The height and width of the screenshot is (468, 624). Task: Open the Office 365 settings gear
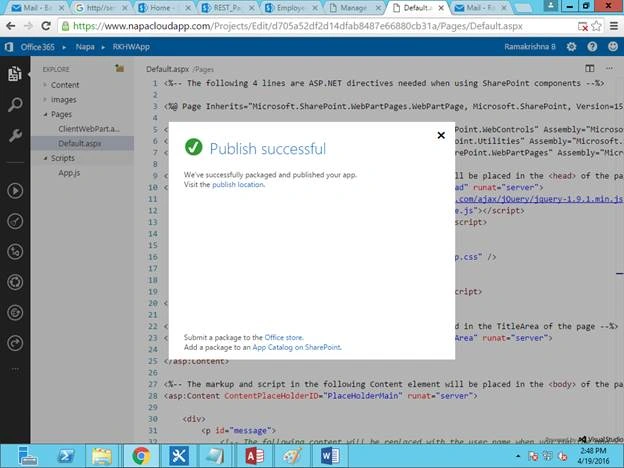571,47
